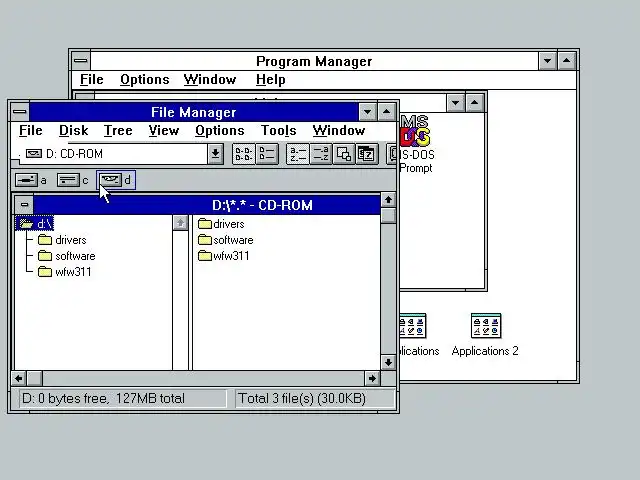Click the "Total 3 file(s) (30.0KB)" status text
Image resolution: width=640 pixels, height=480 pixels.
pyautogui.click(x=315, y=398)
